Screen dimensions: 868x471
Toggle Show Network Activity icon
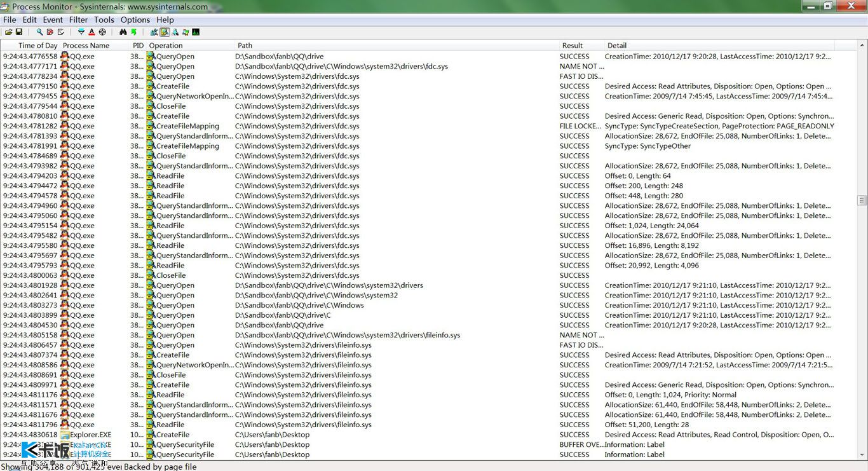tap(175, 32)
